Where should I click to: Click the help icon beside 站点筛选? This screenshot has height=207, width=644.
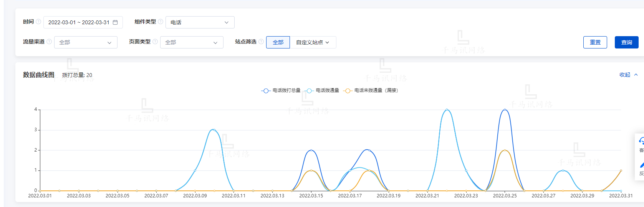click(261, 42)
